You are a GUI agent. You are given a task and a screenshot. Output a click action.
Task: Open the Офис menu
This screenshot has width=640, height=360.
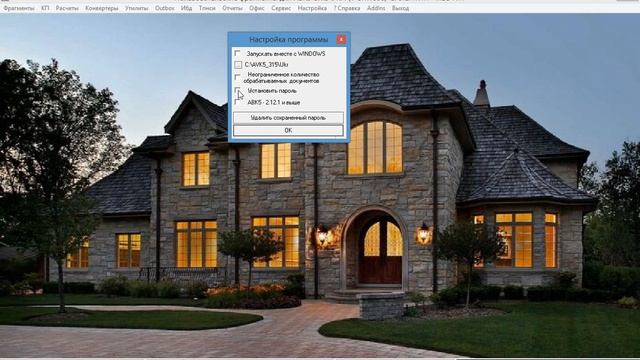pos(257,8)
